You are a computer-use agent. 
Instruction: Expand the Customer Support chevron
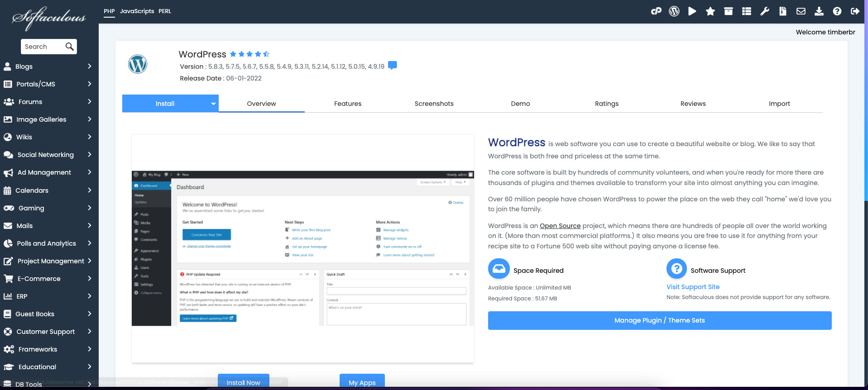[90, 331]
